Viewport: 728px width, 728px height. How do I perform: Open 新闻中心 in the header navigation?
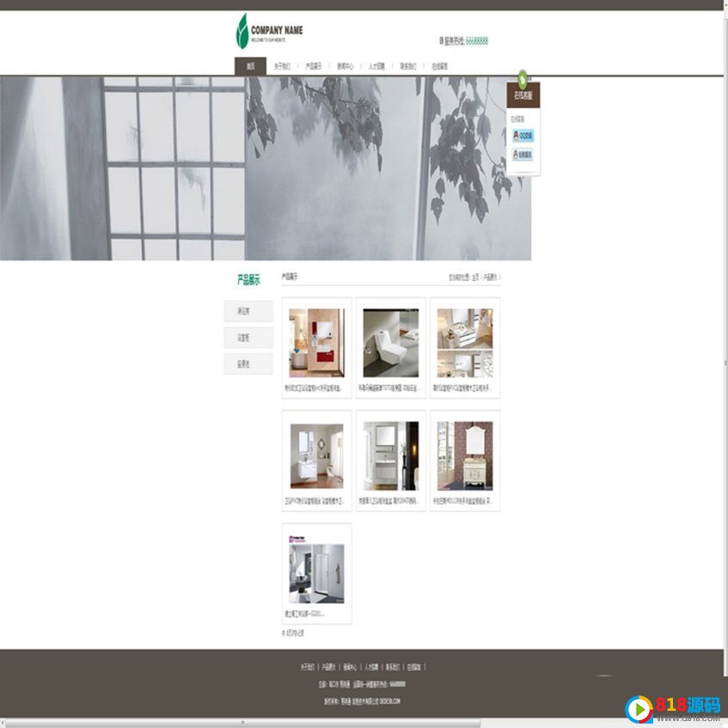click(345, 66)
